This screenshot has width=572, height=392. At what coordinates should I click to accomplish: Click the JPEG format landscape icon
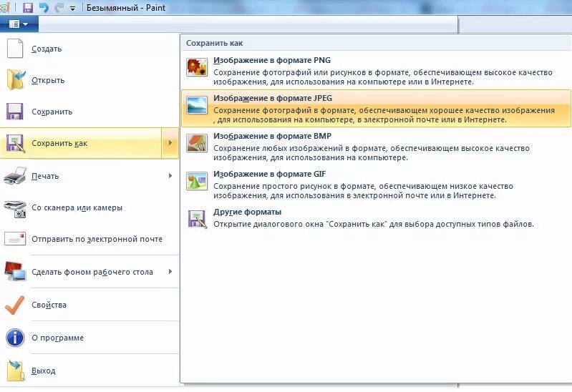(197, 105)
